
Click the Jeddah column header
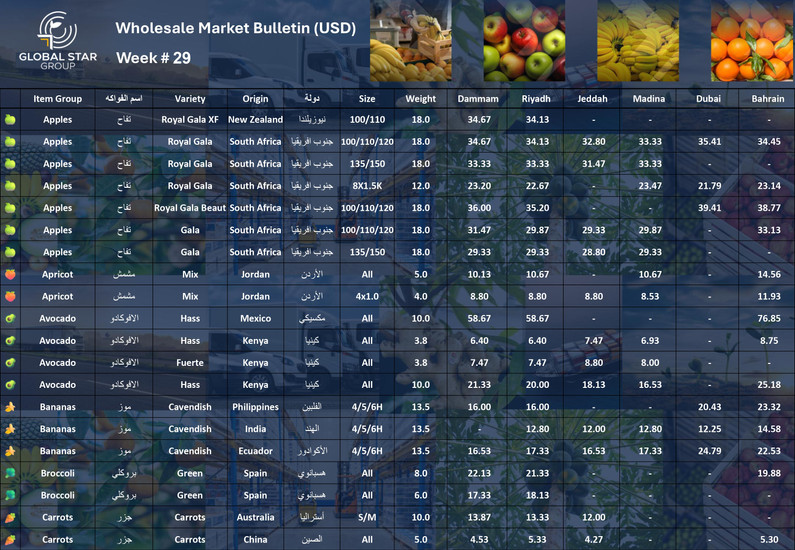tap(592, 99)
